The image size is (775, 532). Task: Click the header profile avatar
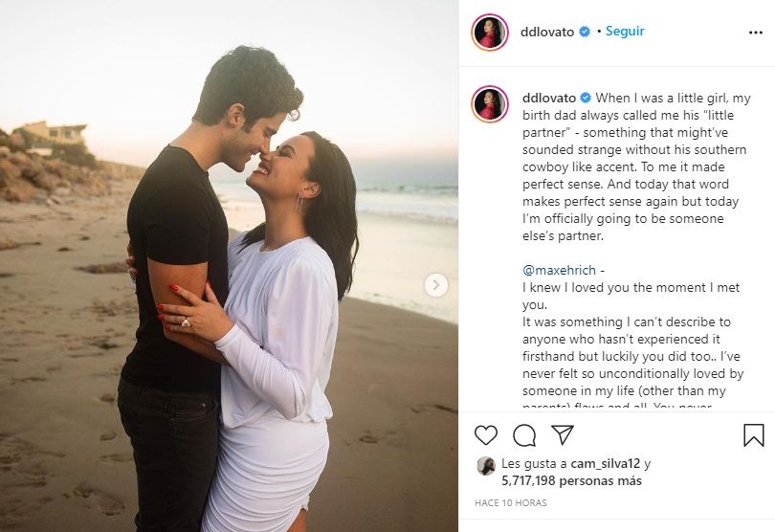[x=489, y=33]
